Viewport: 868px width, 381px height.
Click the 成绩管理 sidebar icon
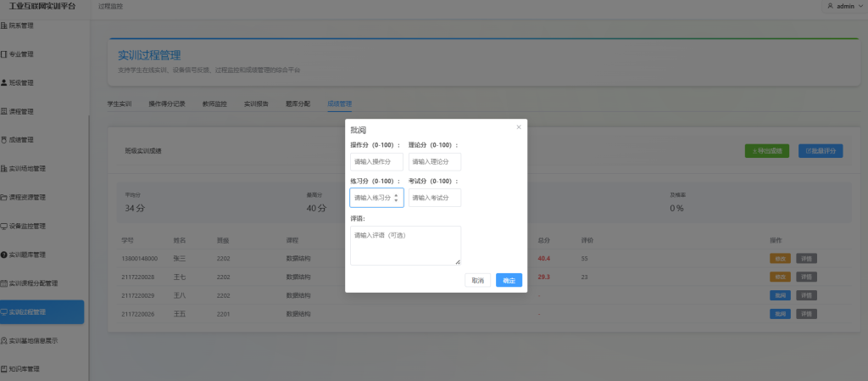(4, 140)
